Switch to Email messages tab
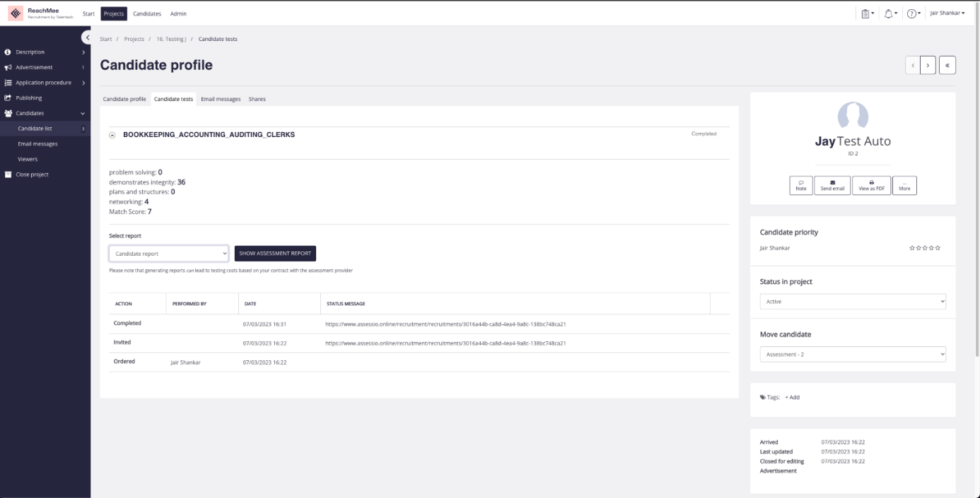This screenshot has height=498, width=980. point(221,99)
